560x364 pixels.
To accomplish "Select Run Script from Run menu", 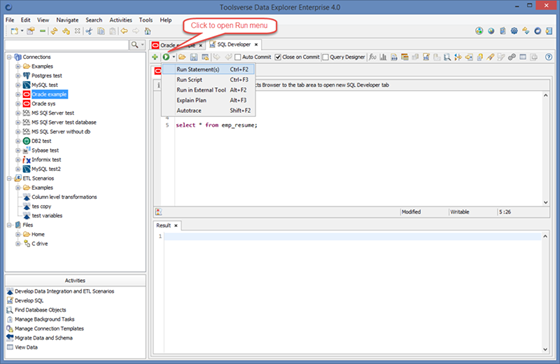I will 208,80.
